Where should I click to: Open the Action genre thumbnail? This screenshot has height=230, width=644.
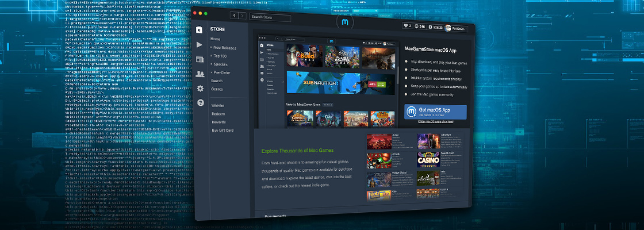[379, 141]
